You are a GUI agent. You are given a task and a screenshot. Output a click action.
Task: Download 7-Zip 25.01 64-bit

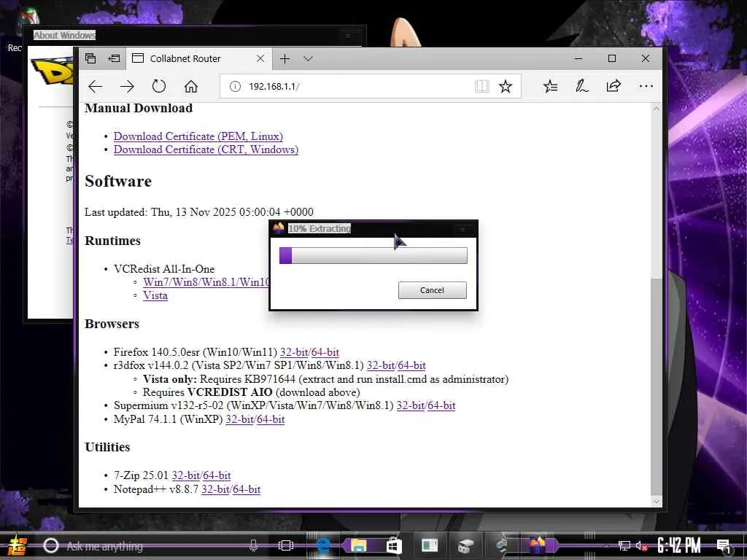coord(217,475)
